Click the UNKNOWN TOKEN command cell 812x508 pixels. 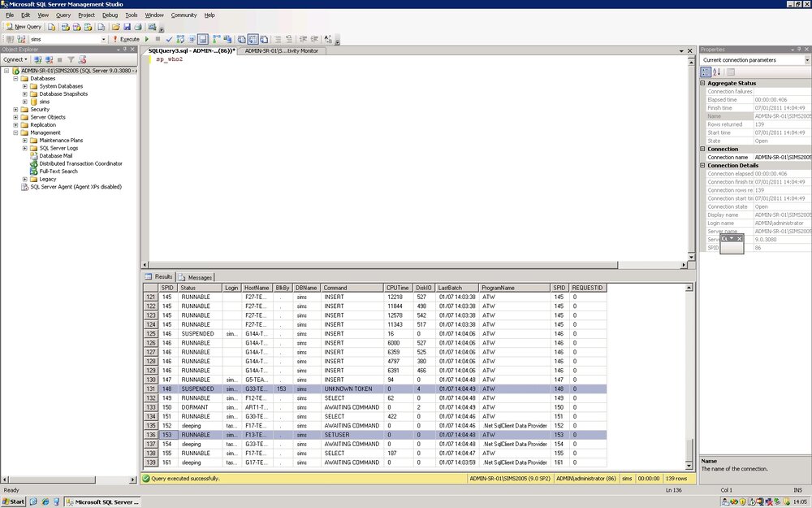coord(352,389)
